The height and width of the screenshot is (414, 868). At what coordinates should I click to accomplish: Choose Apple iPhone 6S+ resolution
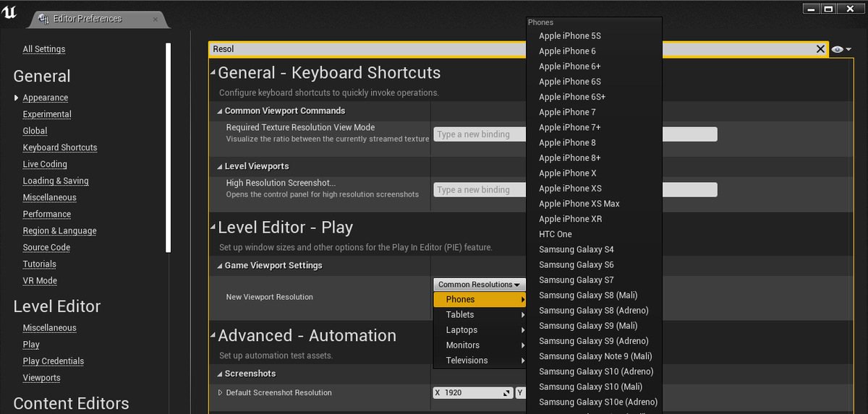(594, 97)
